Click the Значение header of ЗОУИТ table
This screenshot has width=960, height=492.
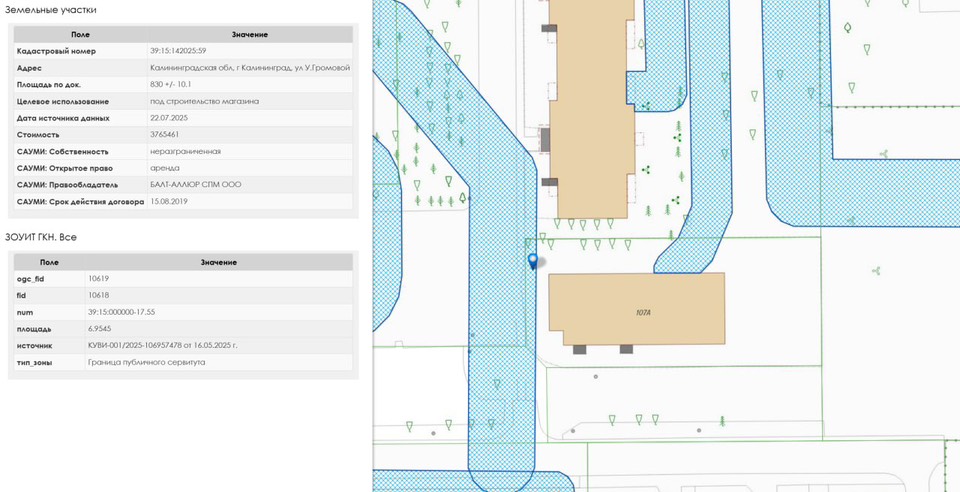tap(218, 262)
